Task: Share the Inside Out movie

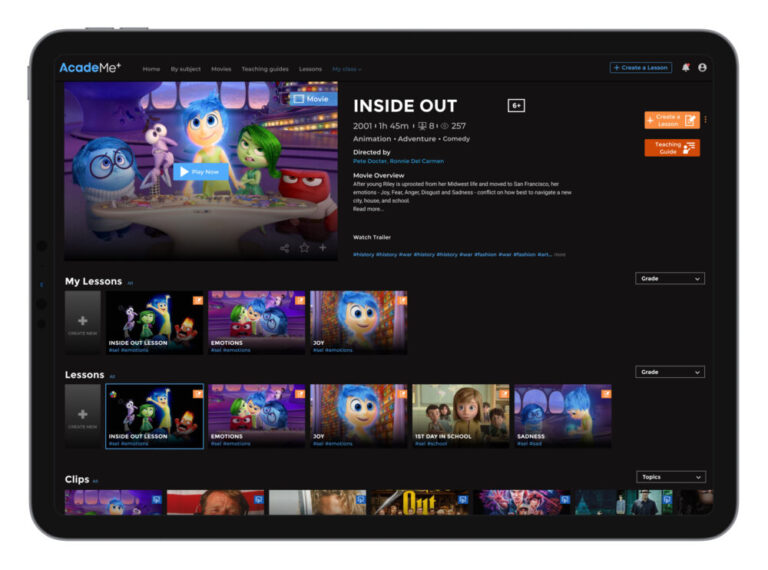Action: 285,248
